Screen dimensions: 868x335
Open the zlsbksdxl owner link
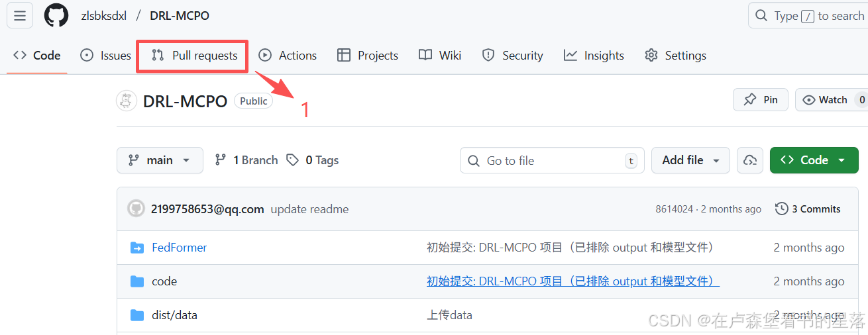point(104,16)
